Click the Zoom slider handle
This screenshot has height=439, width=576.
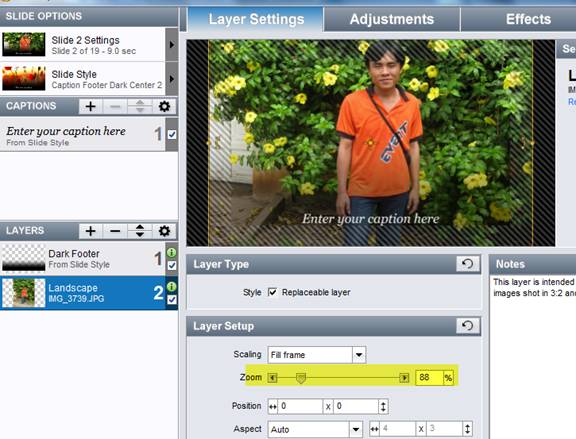[x=301, y=378]
